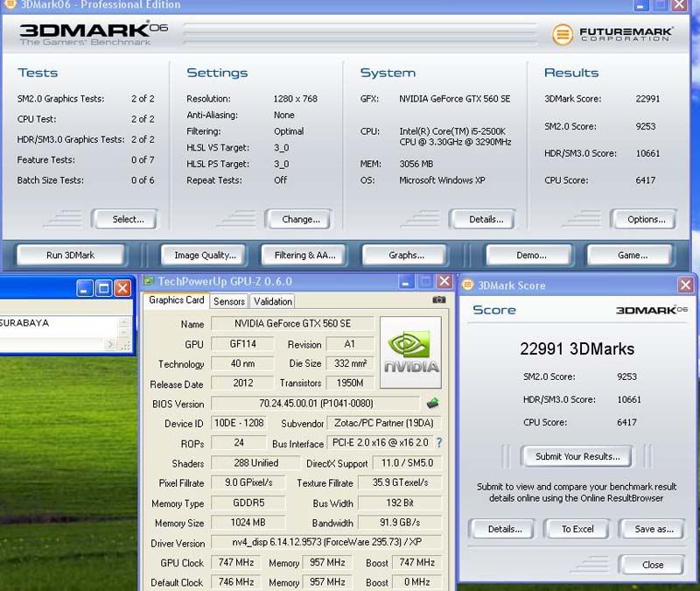Minimize the SURABAYA background window
Viewport: 700px width, 591px height.
pyautogui.click(x=84, y=288)
